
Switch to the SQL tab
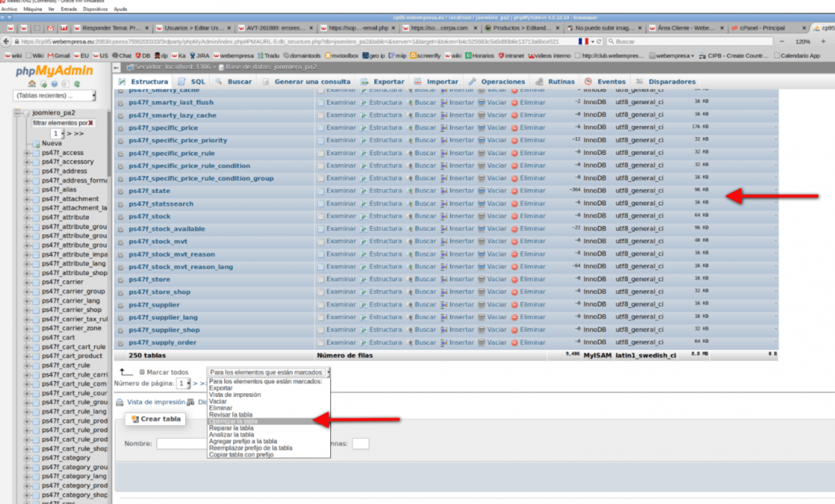pyautogui.click(x=192, y=81)
